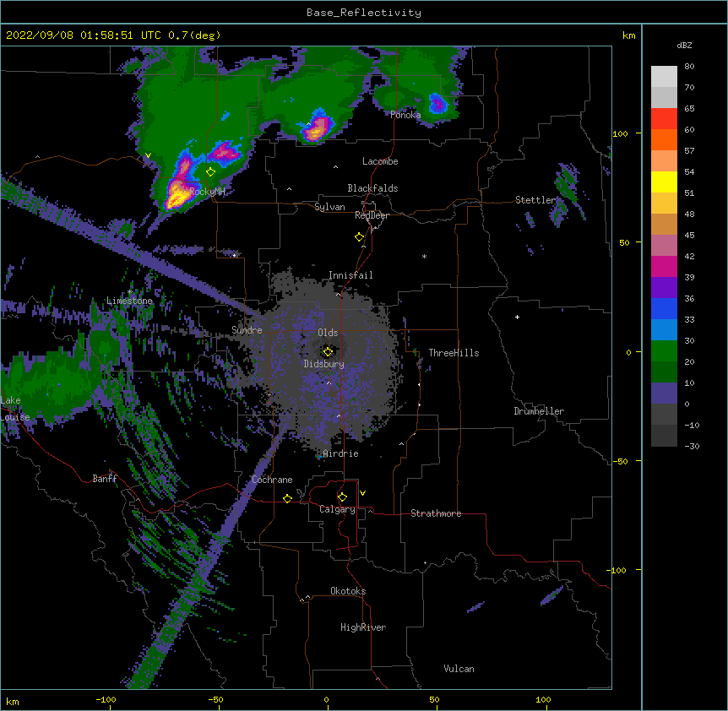The height and width of the screenshot is (711, 728).
Task: Click the 45 value on the dBZ legend
Action: (689, 236)
